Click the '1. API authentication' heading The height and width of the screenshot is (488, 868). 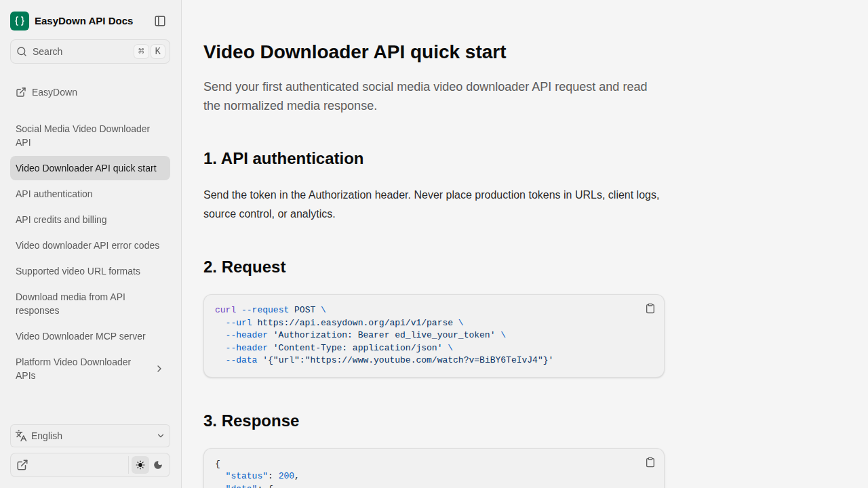point(283,159)
